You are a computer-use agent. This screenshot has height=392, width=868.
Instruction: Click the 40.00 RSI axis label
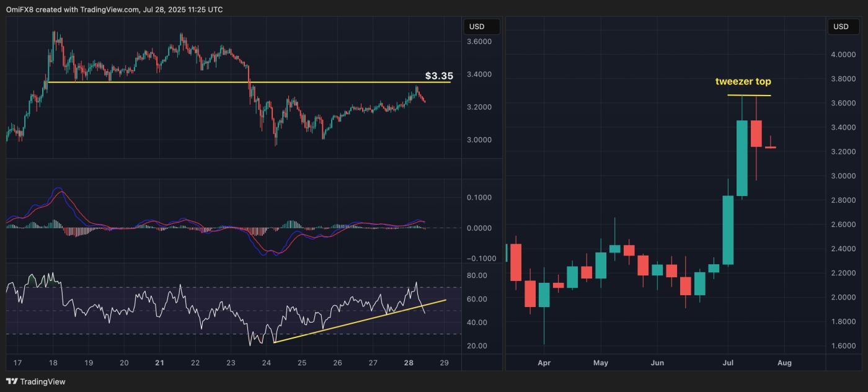point(477,323)
